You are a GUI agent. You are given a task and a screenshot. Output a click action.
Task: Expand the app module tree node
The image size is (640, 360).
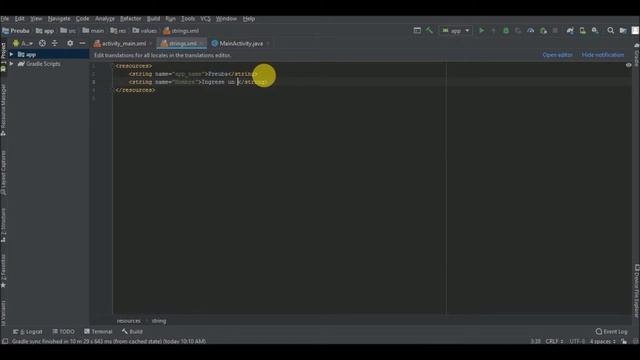pos(11,54)
